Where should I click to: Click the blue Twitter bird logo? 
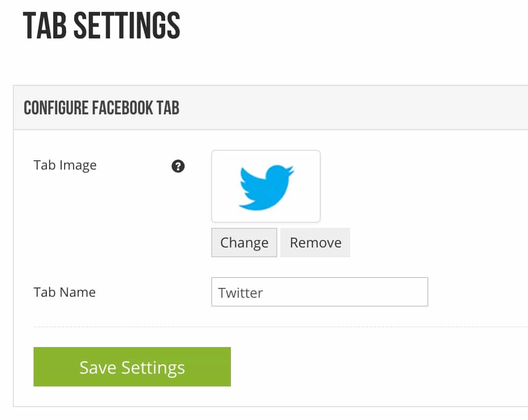(x=266, y=188)
